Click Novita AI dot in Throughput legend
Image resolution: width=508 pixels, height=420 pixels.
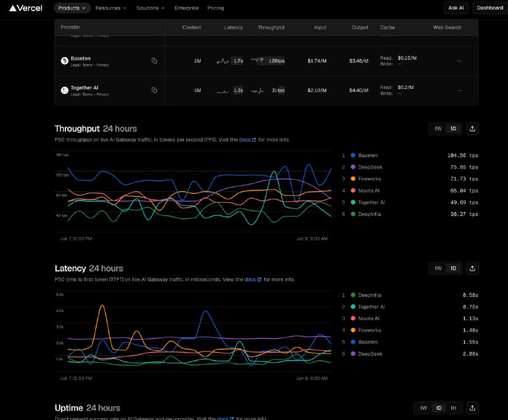353,191
